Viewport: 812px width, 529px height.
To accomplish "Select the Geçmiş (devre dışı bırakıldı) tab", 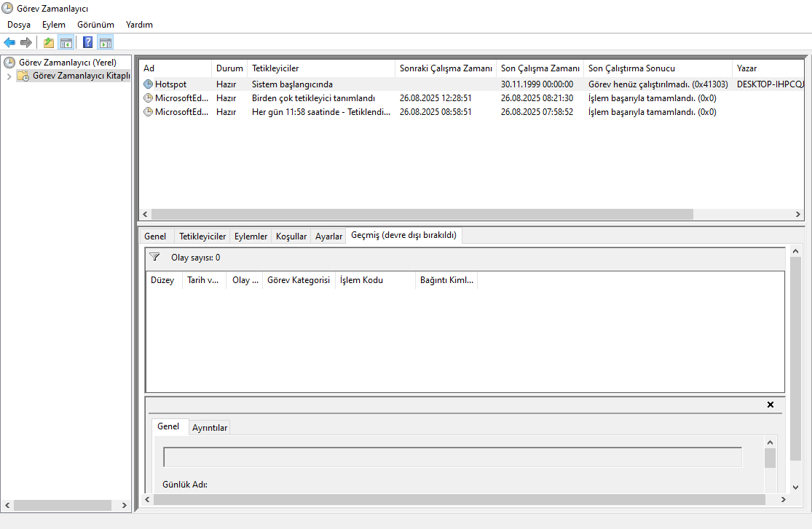I will 404,235.
